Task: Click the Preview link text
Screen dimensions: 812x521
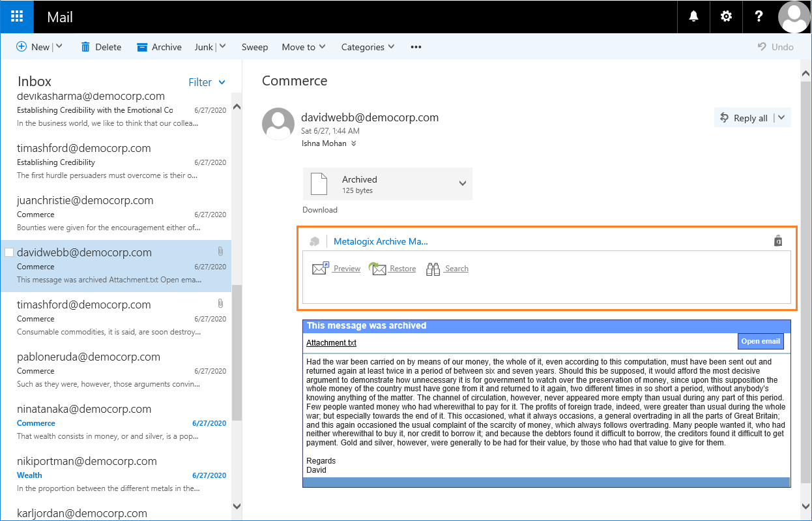Action: coord(347,269)
